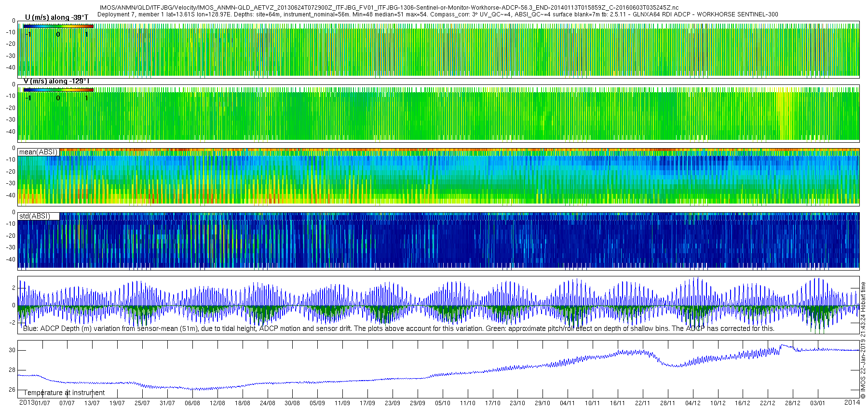Click the blue ADCP depth description caption

399,328
